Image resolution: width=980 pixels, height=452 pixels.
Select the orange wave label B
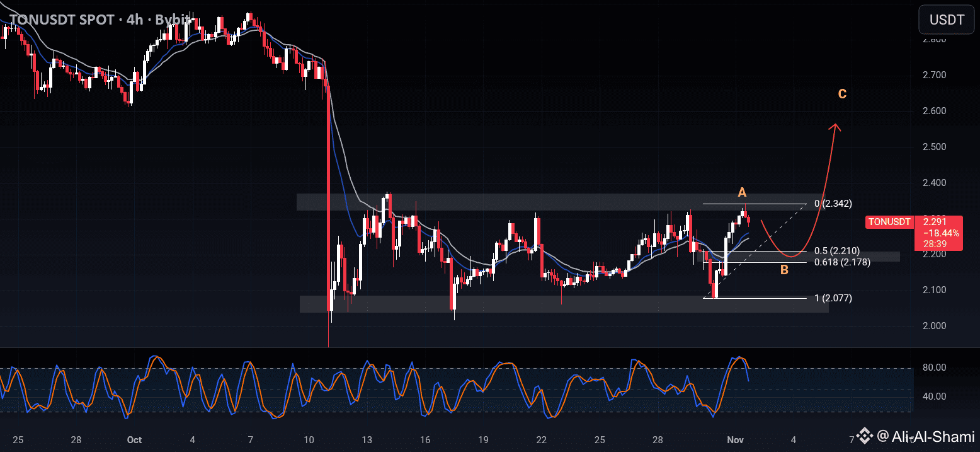784,270
